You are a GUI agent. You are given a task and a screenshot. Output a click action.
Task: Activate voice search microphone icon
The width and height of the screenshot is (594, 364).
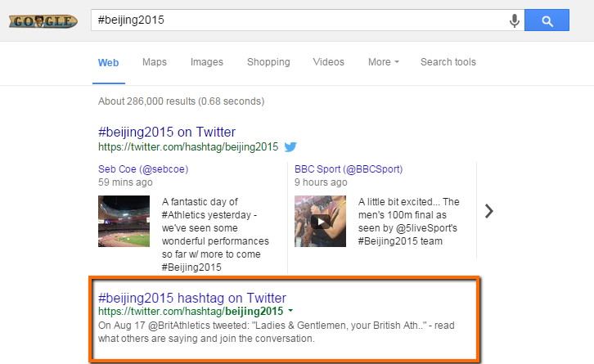[514, 20]
